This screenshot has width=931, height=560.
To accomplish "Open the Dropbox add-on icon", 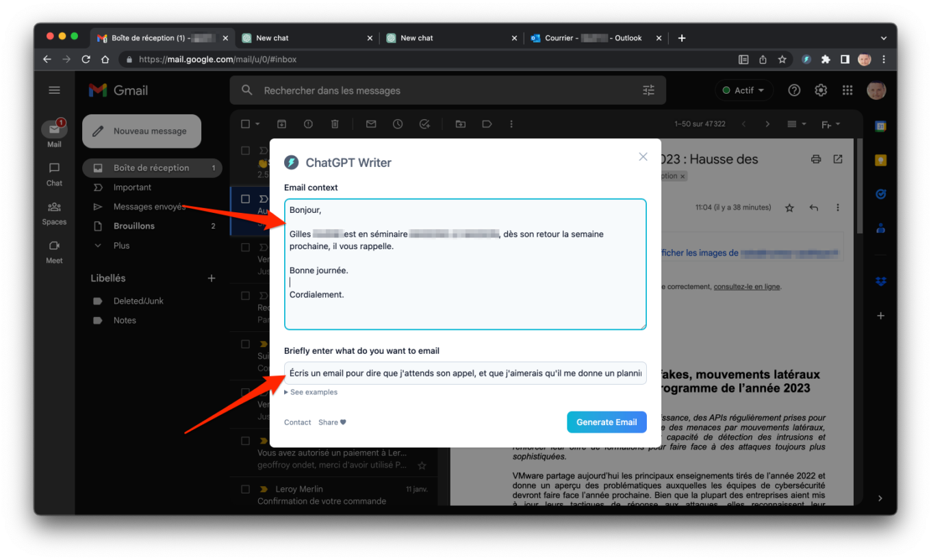I will [x=881, y=281].
